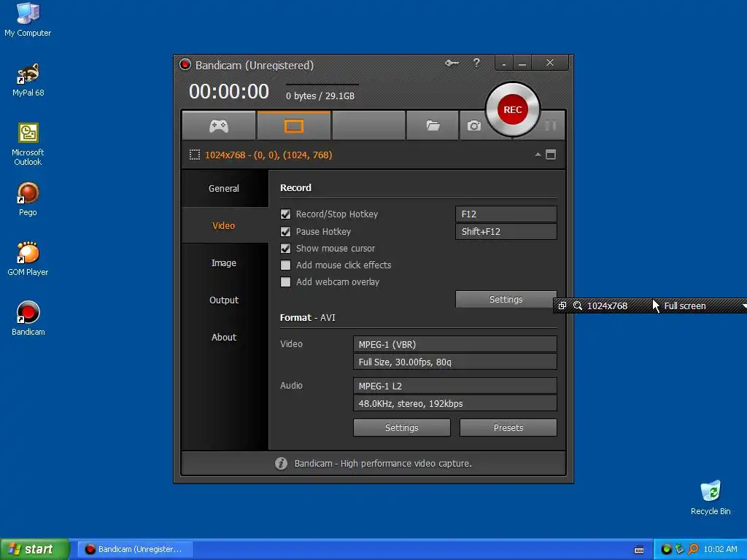Click the 00:00:00 recording timer
This screenshot has width=747, height=560.
click(x=229, y=91)
